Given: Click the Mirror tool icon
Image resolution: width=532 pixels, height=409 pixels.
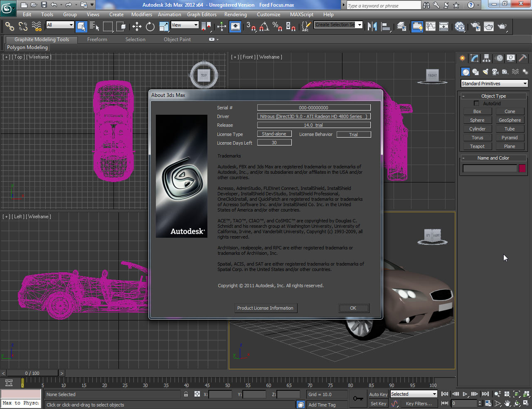Looking at the screenshot, I should tap(372, 27).
